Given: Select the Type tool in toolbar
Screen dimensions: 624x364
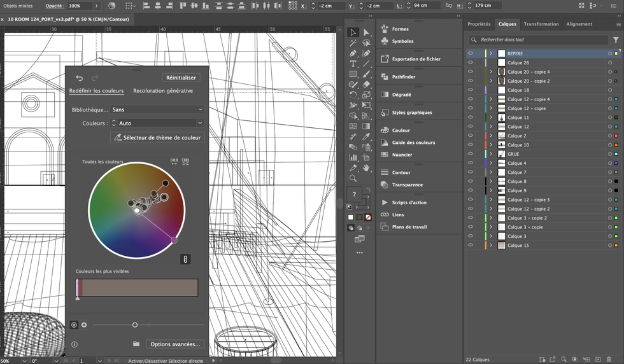Looking at the screenshot, I should click(x=353, y=64).
